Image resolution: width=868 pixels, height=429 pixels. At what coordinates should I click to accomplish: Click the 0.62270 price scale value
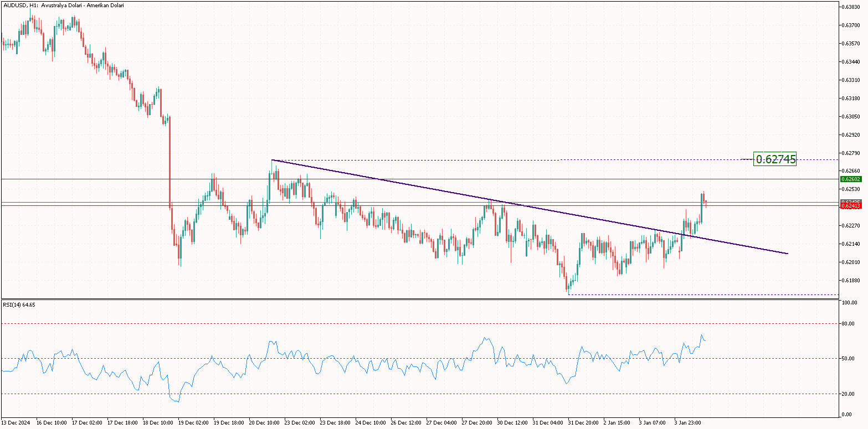click(851, 225)
